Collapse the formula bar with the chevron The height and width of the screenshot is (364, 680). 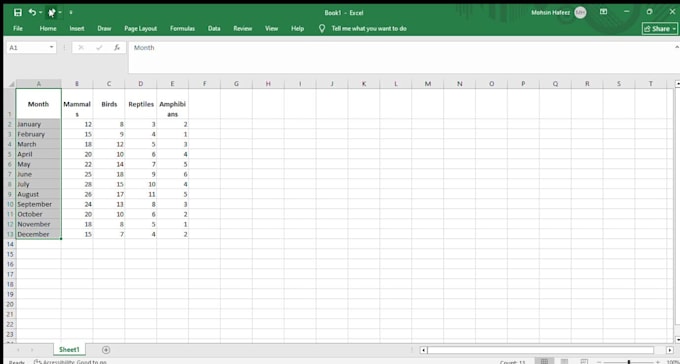(x=677, y=47)
